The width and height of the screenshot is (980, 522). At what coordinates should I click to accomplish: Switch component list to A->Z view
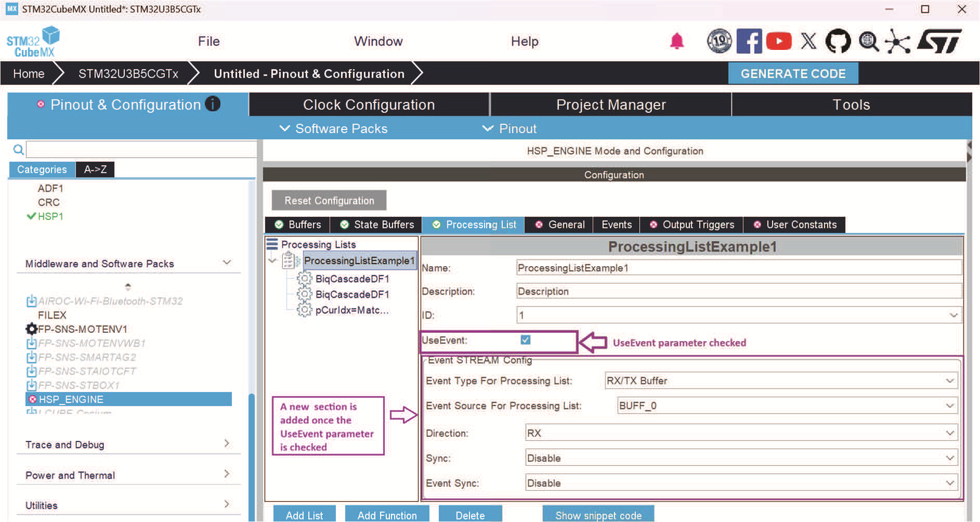(95, 169)
